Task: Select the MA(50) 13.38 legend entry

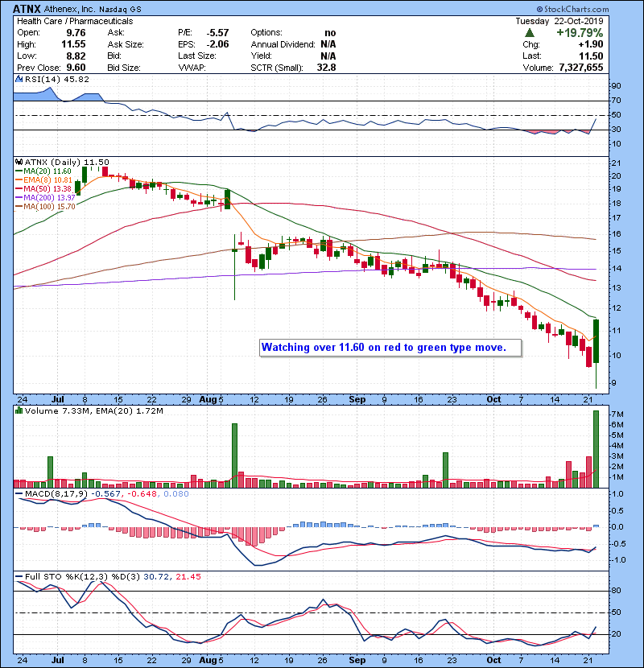Action: pos(43,189)
